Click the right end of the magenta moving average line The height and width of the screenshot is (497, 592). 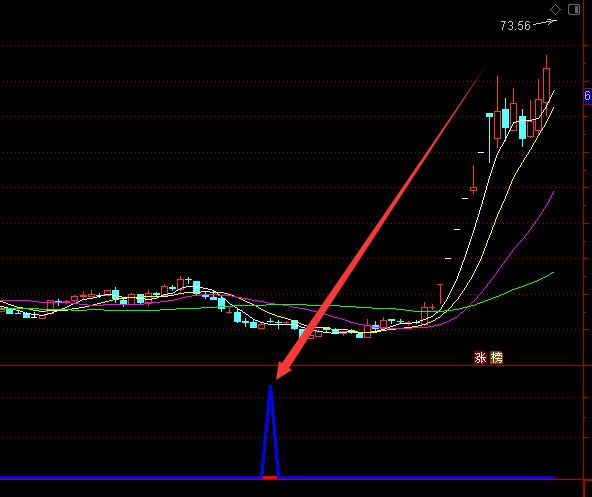tap(553, 192)
